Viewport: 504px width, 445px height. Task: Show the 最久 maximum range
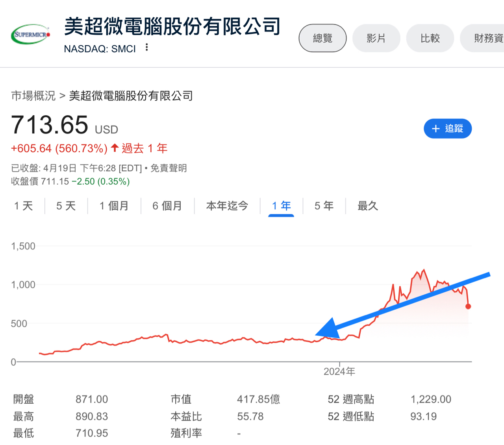(x=367, y=206)
